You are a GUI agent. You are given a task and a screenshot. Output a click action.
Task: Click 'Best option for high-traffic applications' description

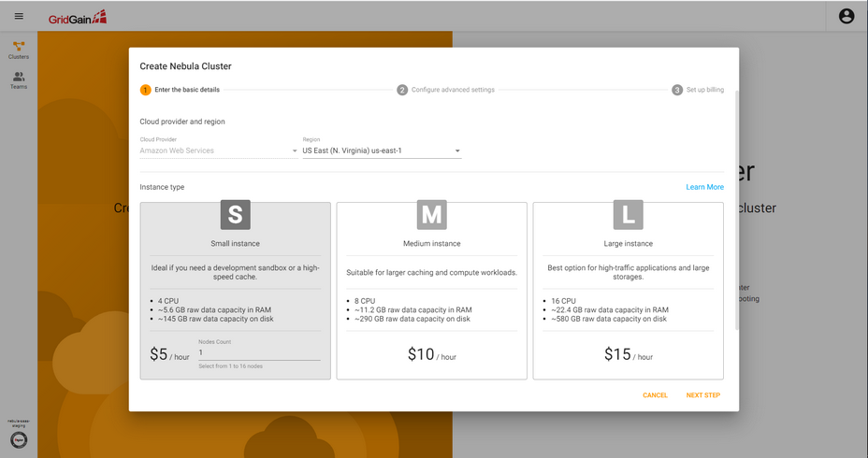(x=629, y=272)
